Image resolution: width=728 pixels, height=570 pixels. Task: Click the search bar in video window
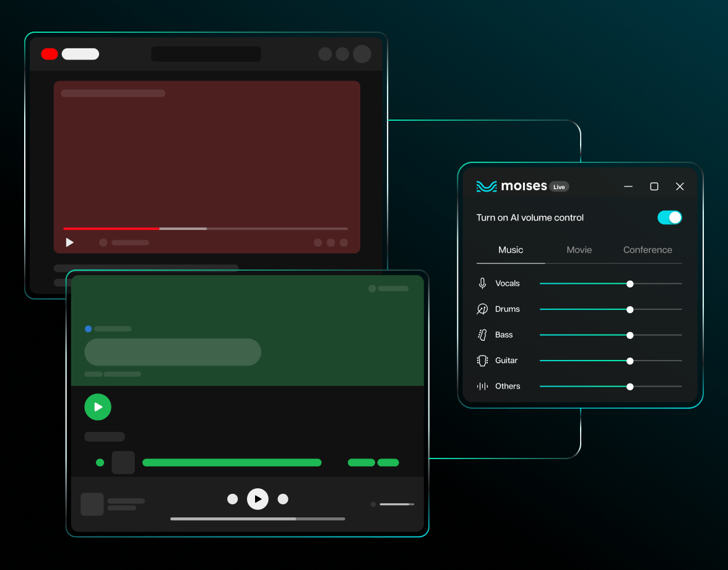coord(206,54)
